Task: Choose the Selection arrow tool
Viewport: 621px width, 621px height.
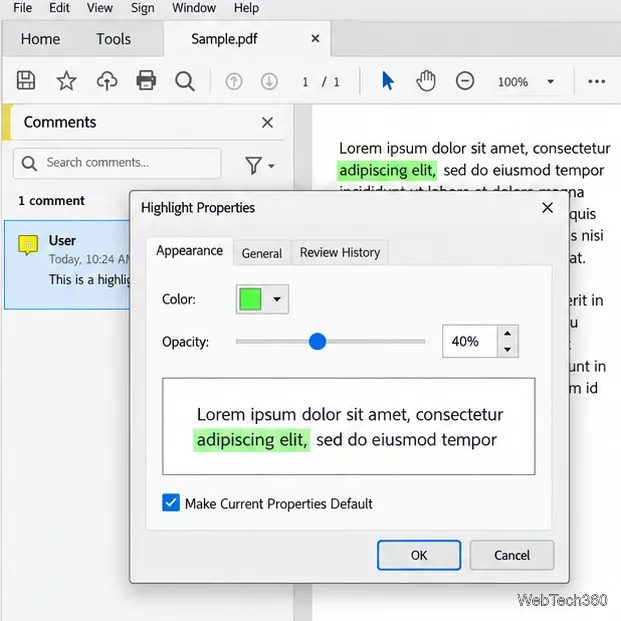Action: tap(387, 81)
